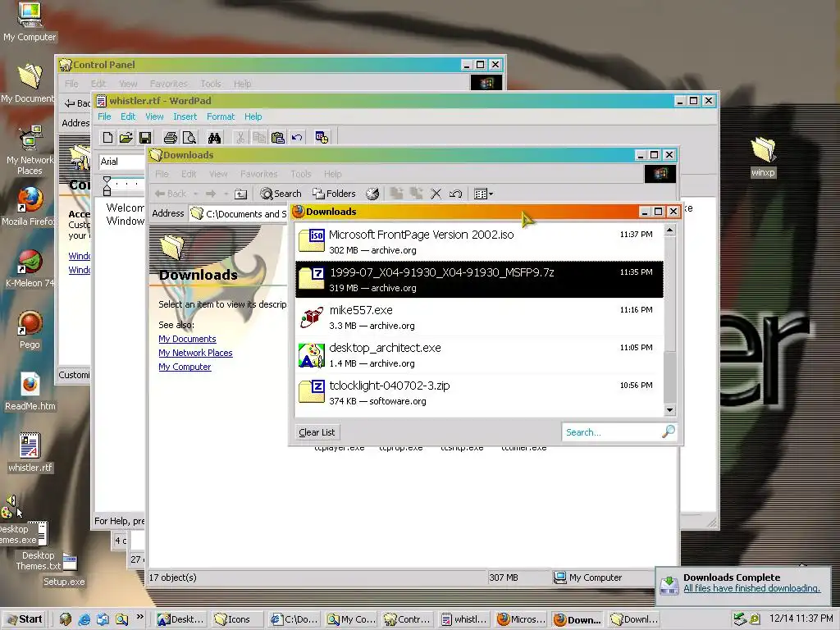Expand quick launch chevron on taskbar
The image size is (840, 630).
pos(139,617)
